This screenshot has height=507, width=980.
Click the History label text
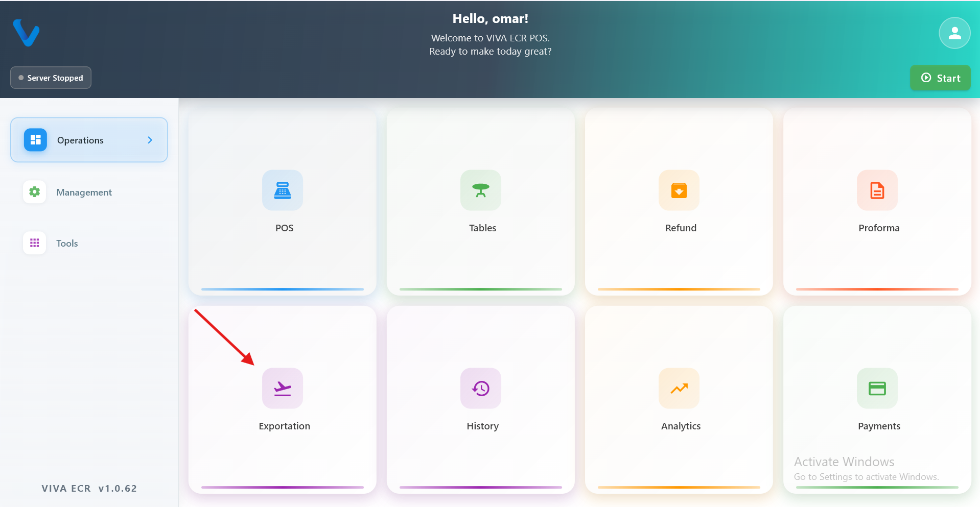click(483, 426)
